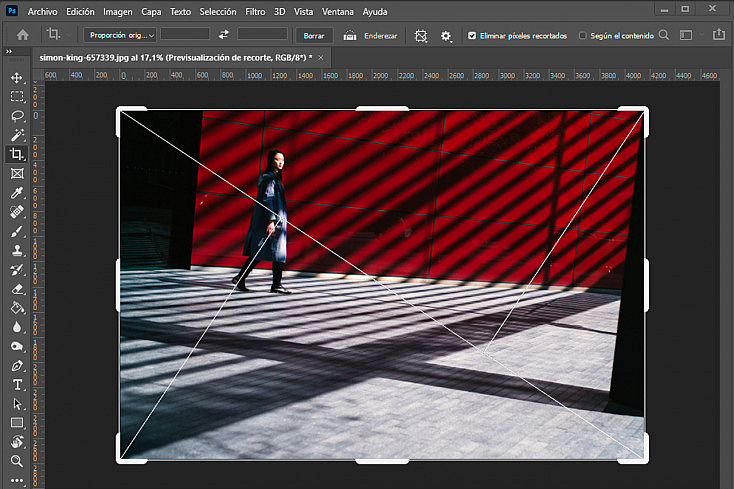Screen dimensions: 734x489
Task: Select the Paint Bucket tool
Action: point(17,308)
